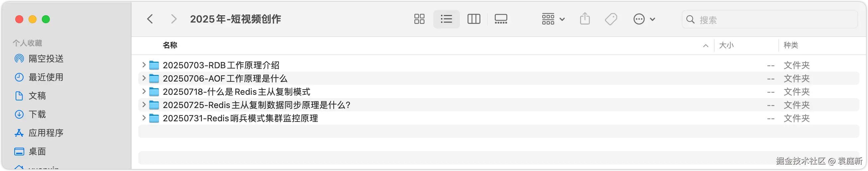Switch to gallery view

tap(501, 19)
